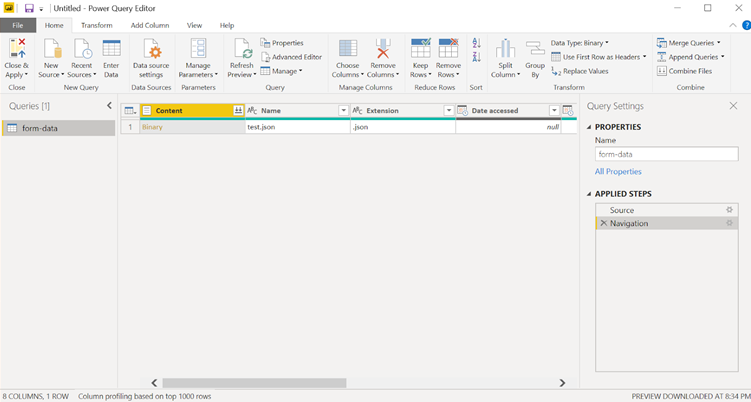Sort descending Z to A
This screenshot has height=402, width=751.
(x=477, y=57)
